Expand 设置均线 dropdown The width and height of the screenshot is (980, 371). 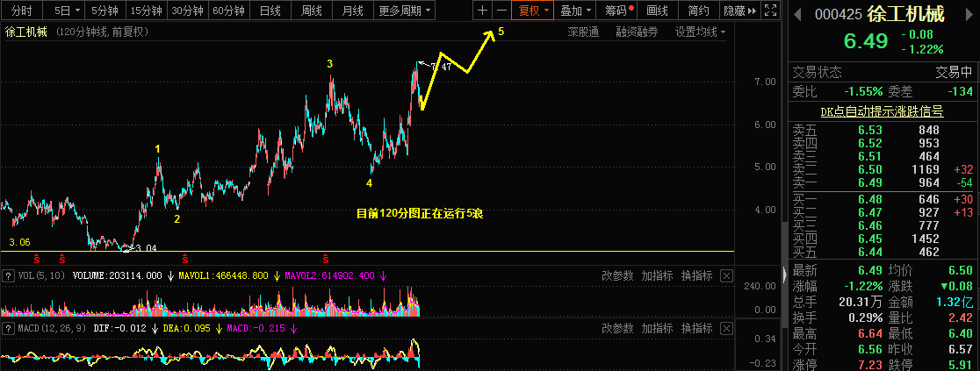point(700,32)
